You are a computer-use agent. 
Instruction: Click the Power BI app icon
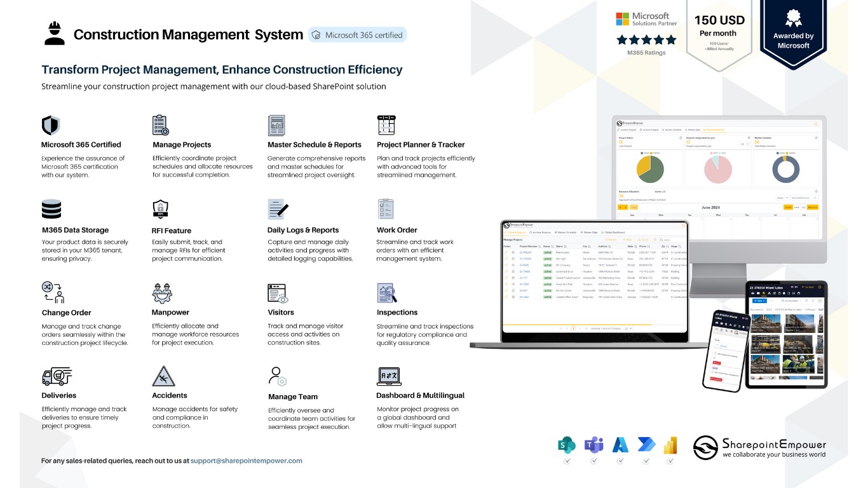pyautogui.click(x=670, y=445)
